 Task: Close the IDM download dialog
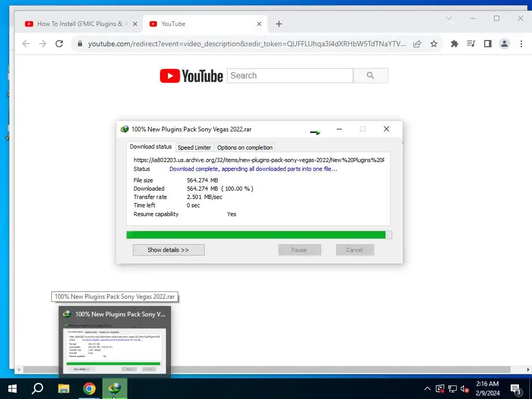pyautogui.click(x=387, y=129)
